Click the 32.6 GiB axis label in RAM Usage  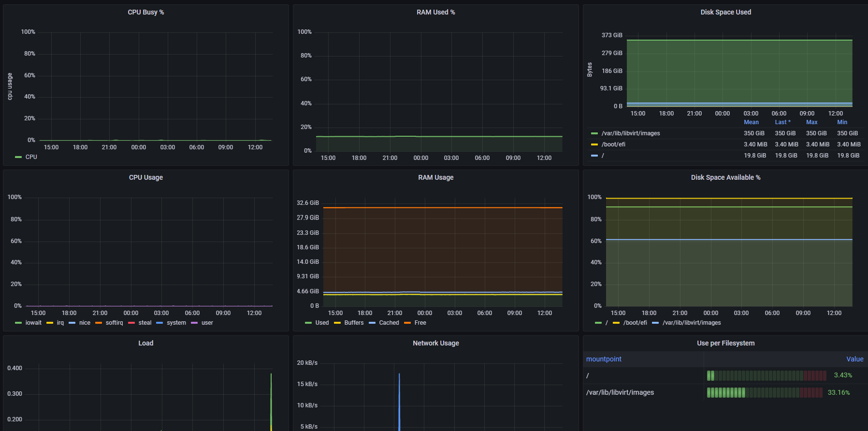(308, 203)
